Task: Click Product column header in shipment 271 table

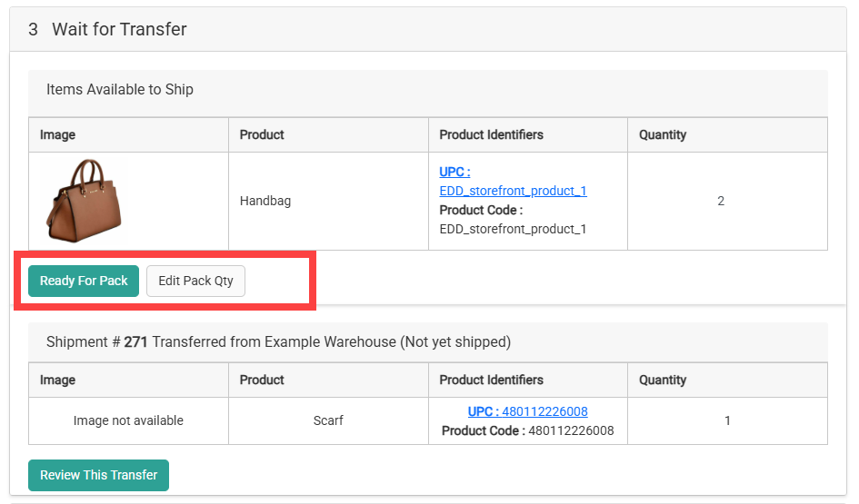Action: click(x=262, y=380)
